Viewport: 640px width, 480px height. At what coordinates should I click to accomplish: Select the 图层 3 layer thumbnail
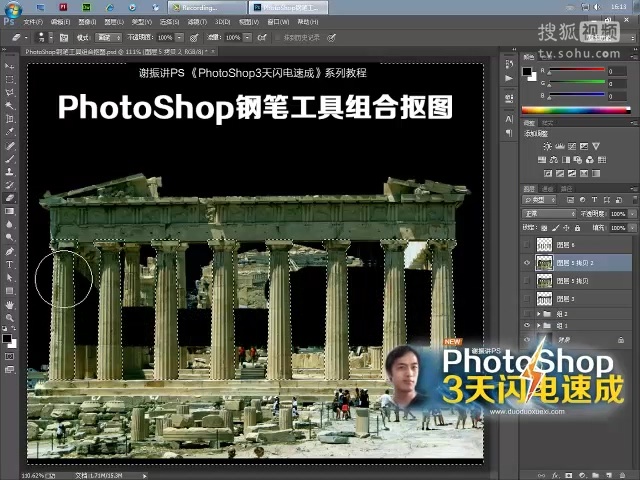pos(545,298)
